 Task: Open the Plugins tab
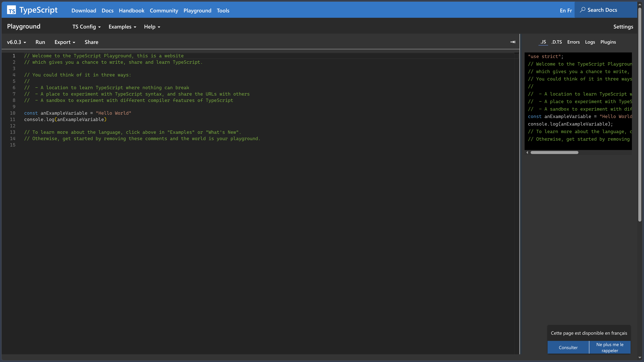coord(608,42)
